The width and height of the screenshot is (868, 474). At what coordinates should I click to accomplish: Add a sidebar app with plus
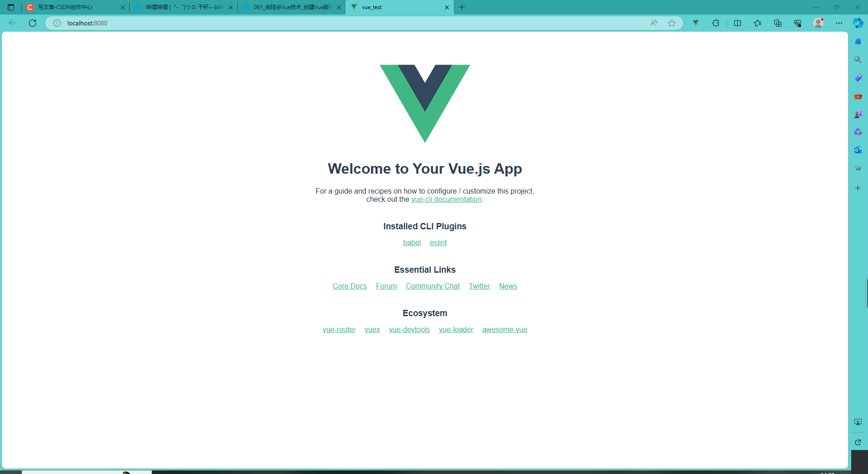[858, 188]
